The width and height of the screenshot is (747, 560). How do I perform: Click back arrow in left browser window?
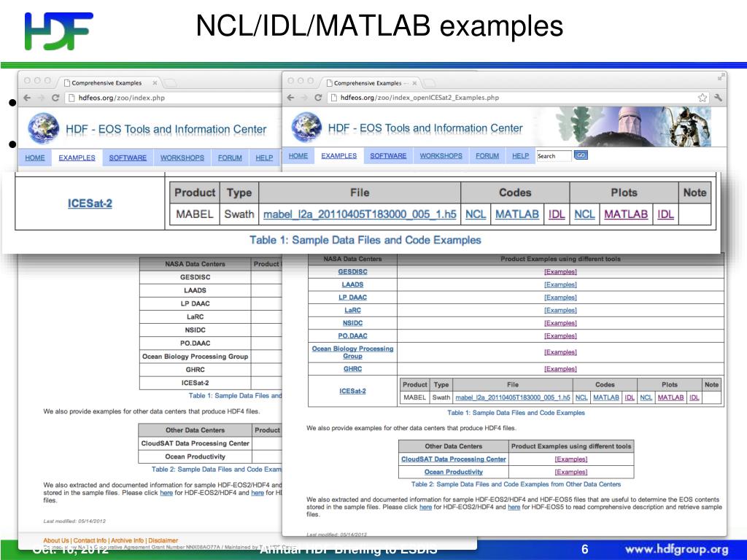[x=27, y=98]
